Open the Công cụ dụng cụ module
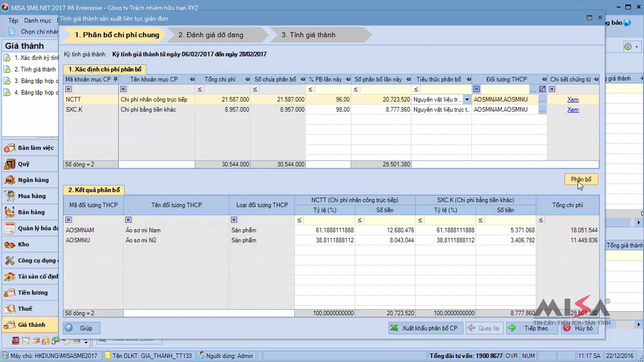Image resolution: width=644 pixels, height=362 pixels. pos(30,260)
